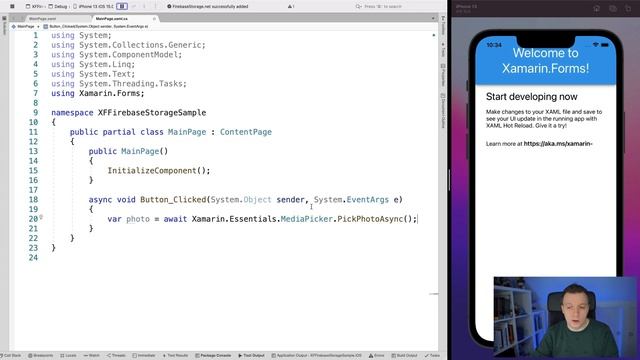Click the simulator battery indicator

click(x=605, y=44)
